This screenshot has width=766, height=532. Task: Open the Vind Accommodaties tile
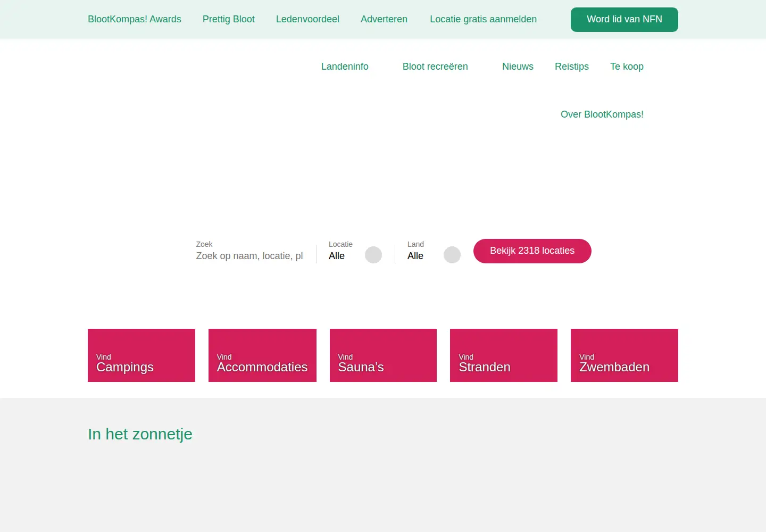[262, 355]
